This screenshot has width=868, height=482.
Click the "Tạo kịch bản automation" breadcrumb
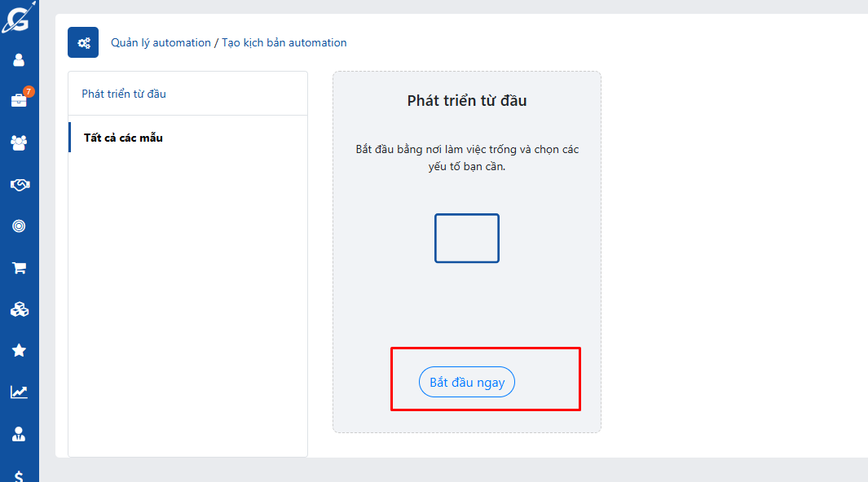click(x=284, y=42)
